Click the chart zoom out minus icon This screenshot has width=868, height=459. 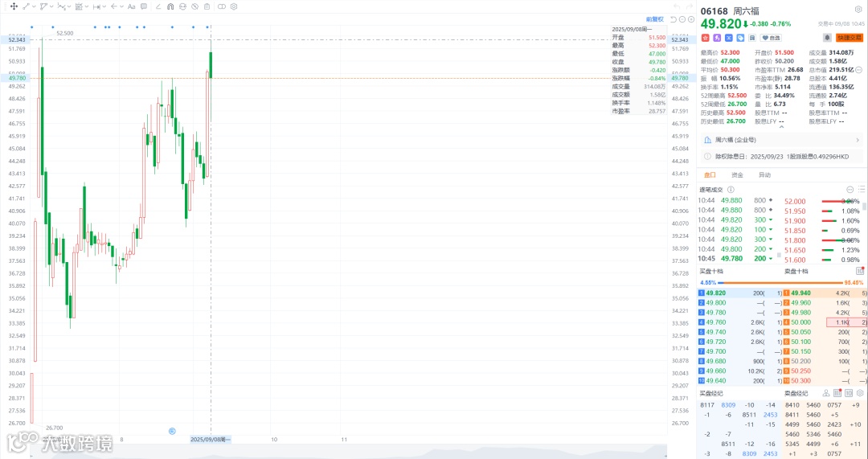tap(682, 19)
